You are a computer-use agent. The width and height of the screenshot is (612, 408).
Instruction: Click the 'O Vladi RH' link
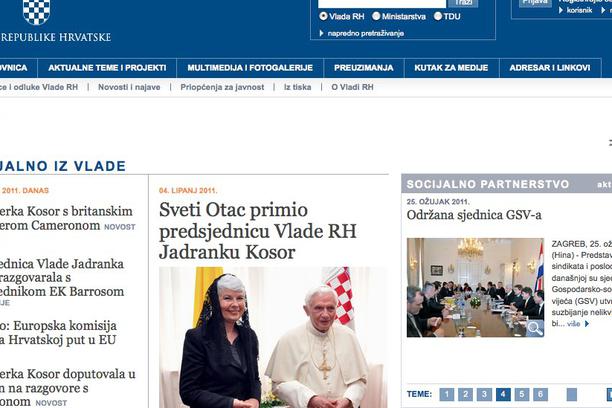pyautogui.click(x=352, y=87)
